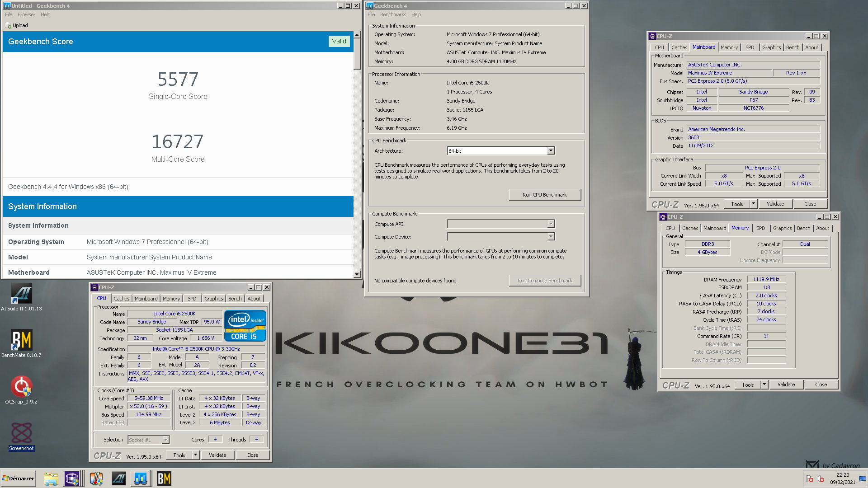The image size is (868, 488).
Task: Switch to Memory tab in CPU-Z Mainboard window
Action: tap(729, 47)
